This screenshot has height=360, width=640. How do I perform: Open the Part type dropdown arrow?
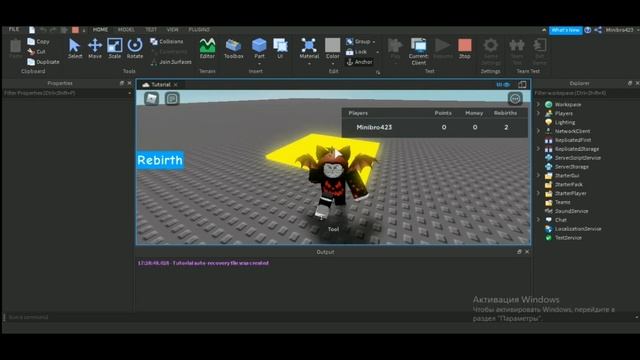259,64
